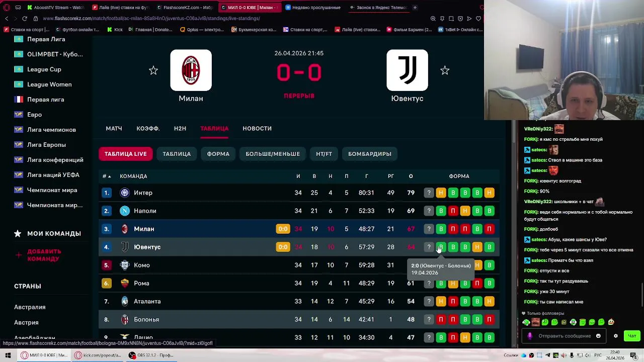Select the ТАБЛИЦА tab

coord(214,128)
